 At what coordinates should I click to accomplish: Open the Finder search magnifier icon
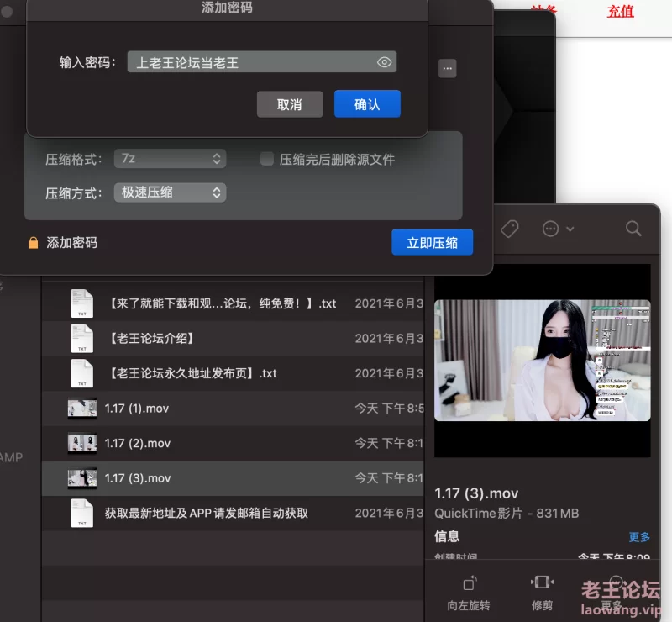click(633, 229)
